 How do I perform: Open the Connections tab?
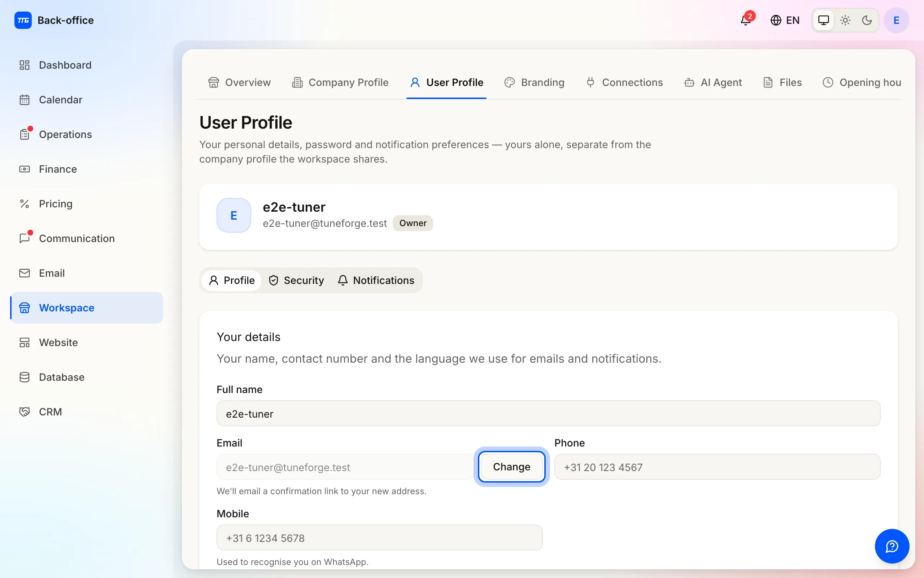tap(625, 82)
